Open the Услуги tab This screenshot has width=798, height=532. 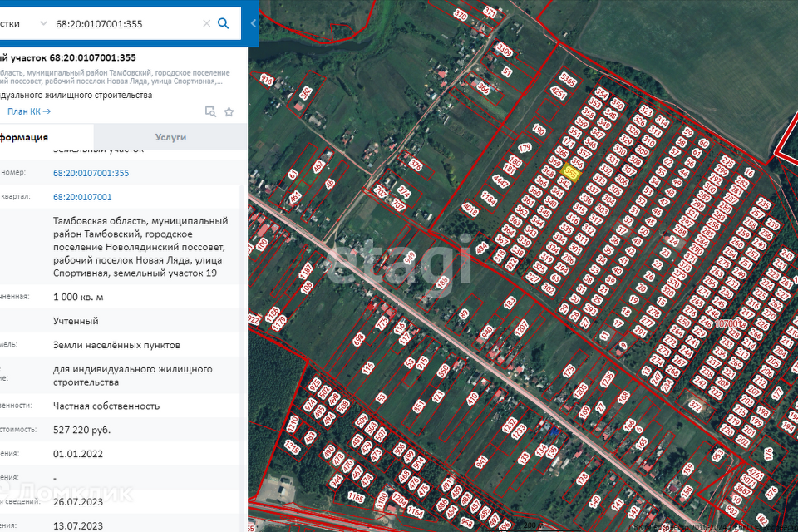[x=170, y=137]
